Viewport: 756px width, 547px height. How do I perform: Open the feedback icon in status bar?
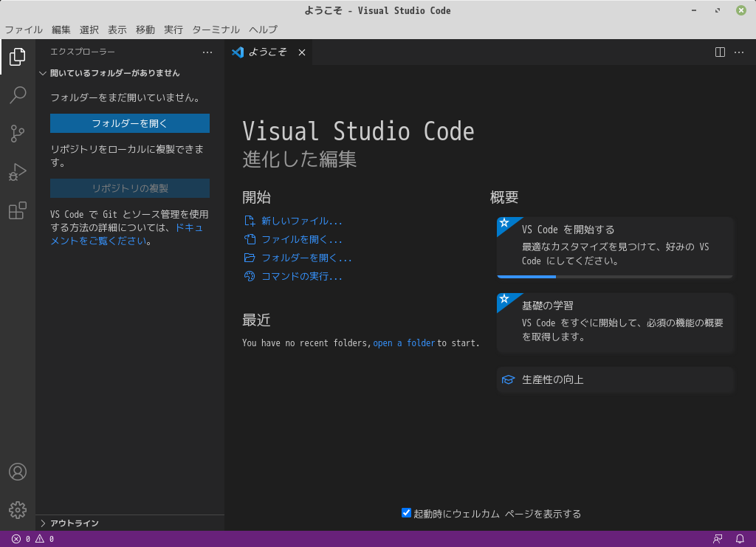point(718,539)
